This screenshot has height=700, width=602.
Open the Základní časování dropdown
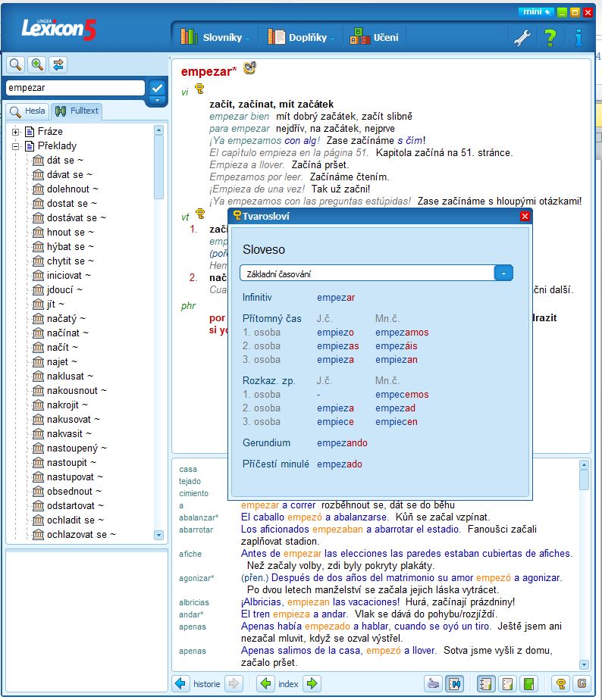click(x=503, y=273)
